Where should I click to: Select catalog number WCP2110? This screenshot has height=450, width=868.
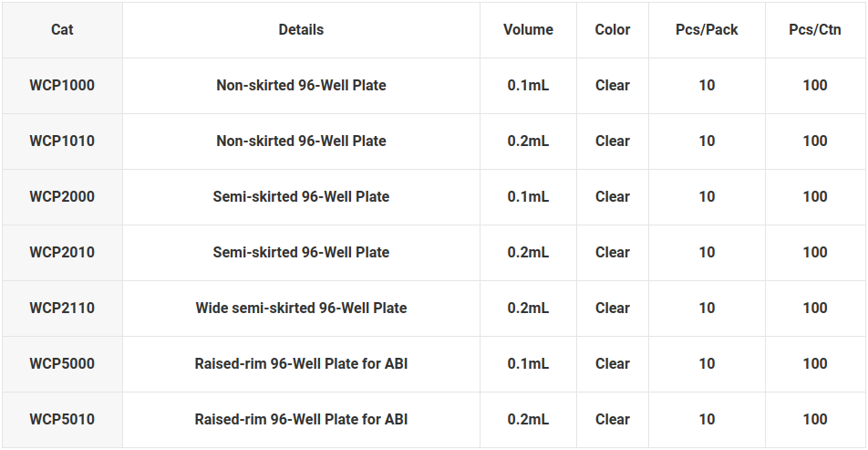(62, 309)
